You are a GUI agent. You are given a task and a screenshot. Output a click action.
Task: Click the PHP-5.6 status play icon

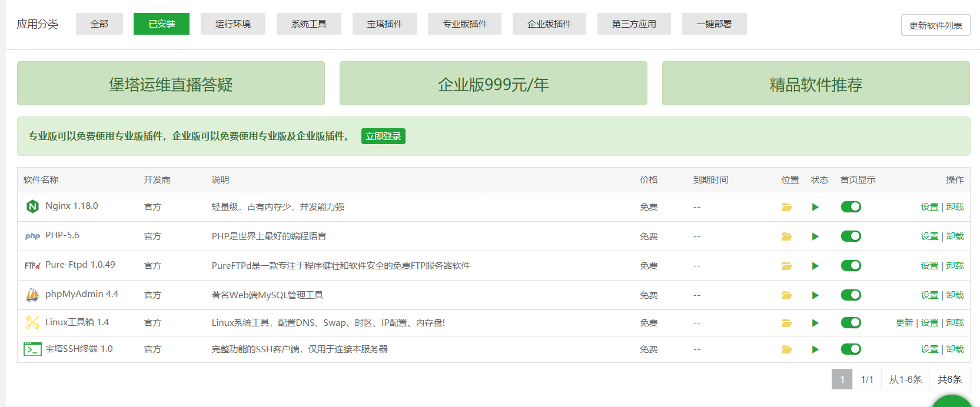815,236
